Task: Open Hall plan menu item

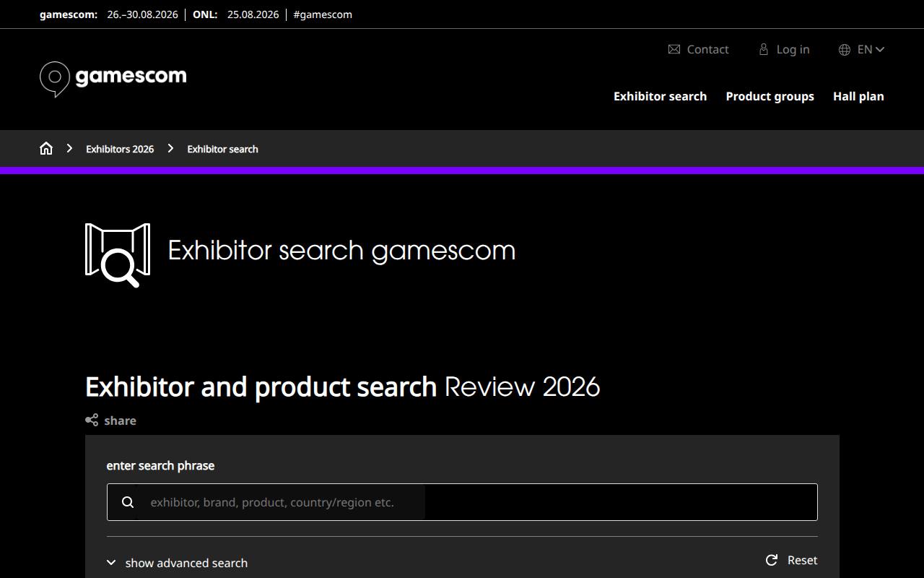Action: 858,96
